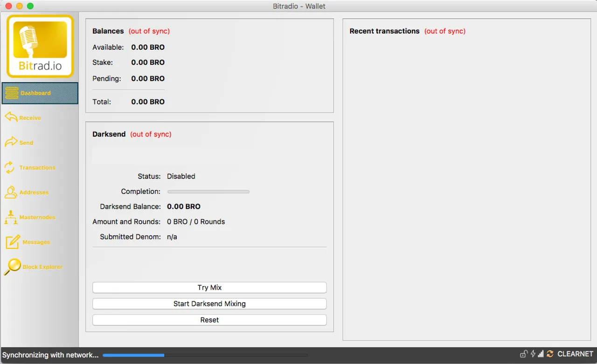Click the Darksend Balance value 0.00 BRO

(184, 206)
